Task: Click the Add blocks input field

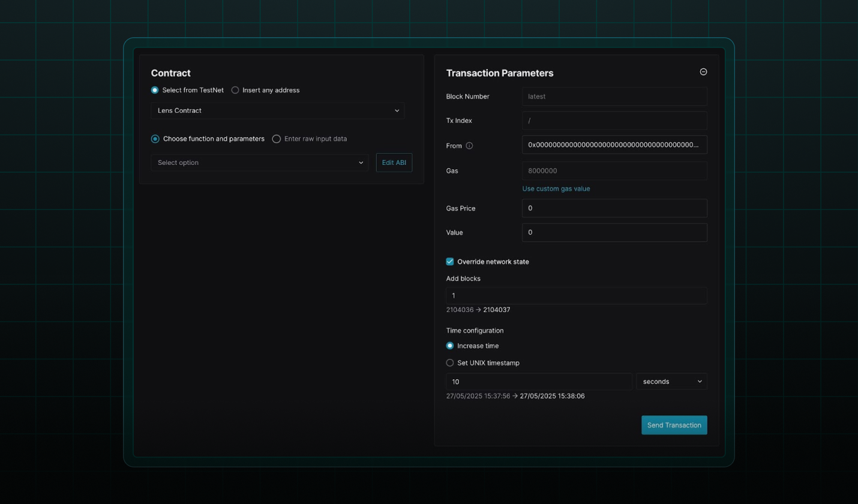Action: pyautogui.click(x=576, y=296)
